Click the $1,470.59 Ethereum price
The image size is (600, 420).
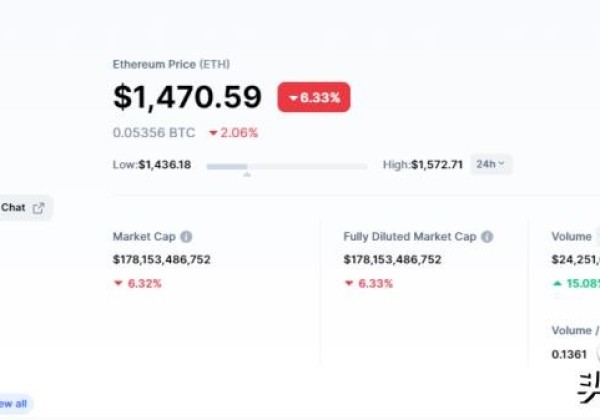[x=187, y=97]
